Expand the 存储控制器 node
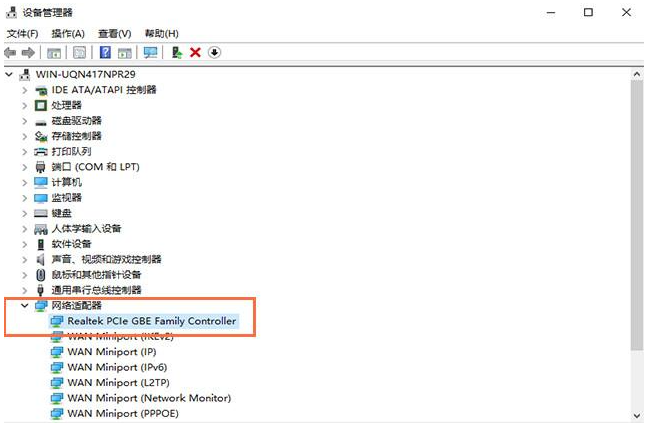 pos(25,136)
